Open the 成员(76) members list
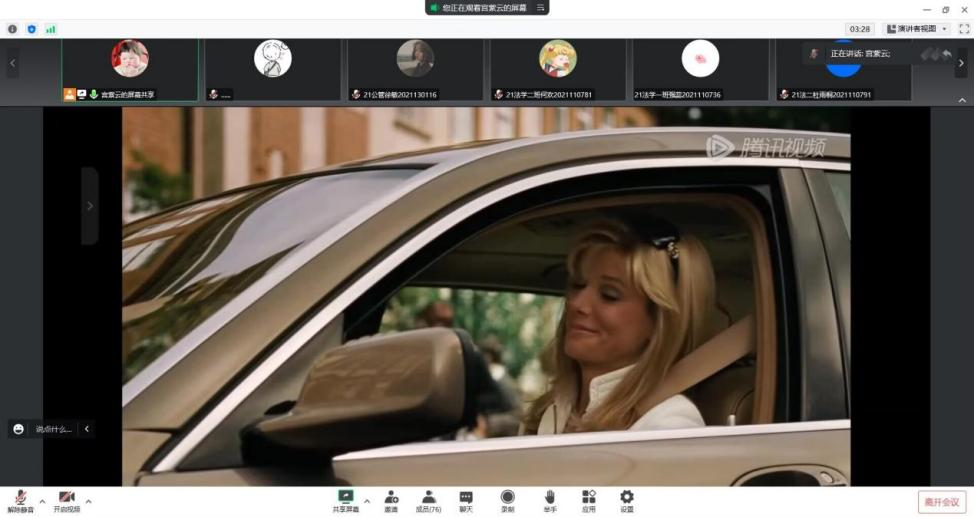 (x=428, y=500)
